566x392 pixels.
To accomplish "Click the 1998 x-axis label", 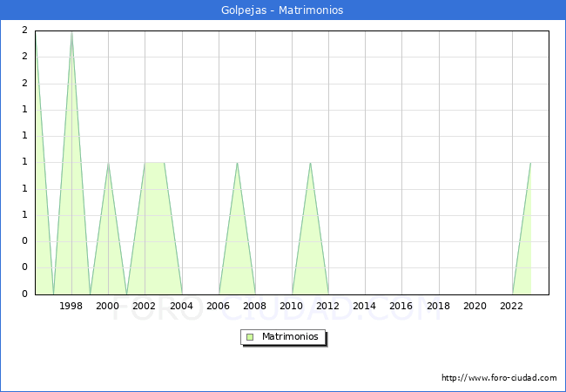I will pyautogui.click(x=71, y=306).
